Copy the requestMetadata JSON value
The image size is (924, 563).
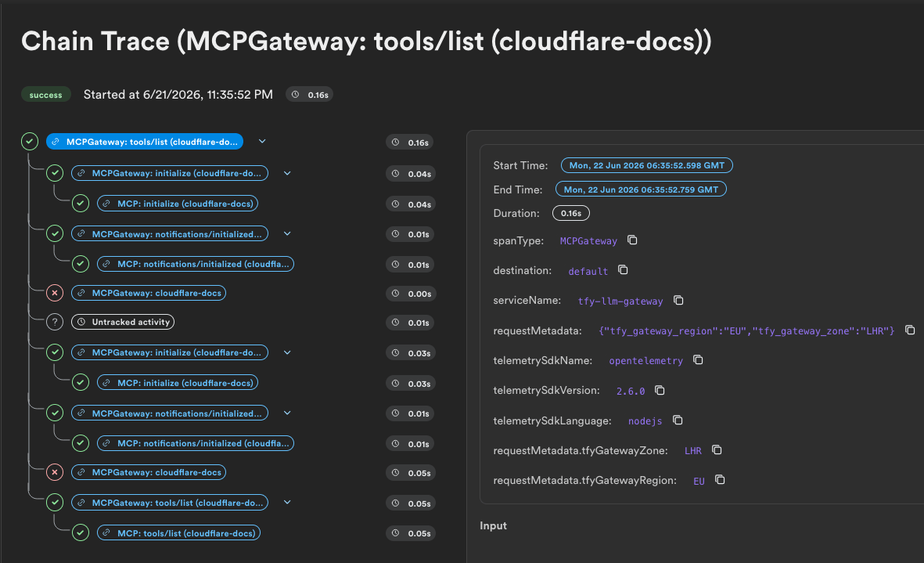pyautogui.click(x=910, y=330)
